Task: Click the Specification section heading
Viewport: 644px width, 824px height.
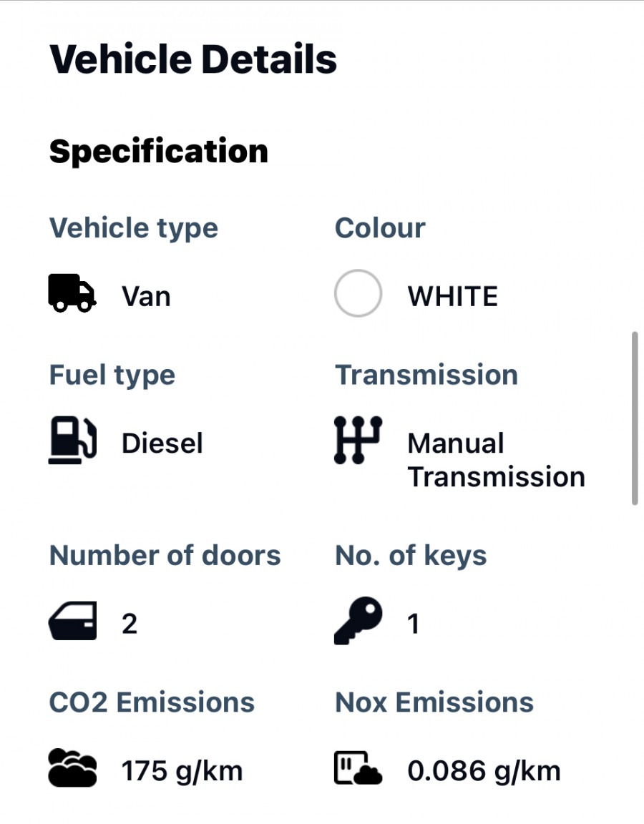Action: (x=158, y=152)
